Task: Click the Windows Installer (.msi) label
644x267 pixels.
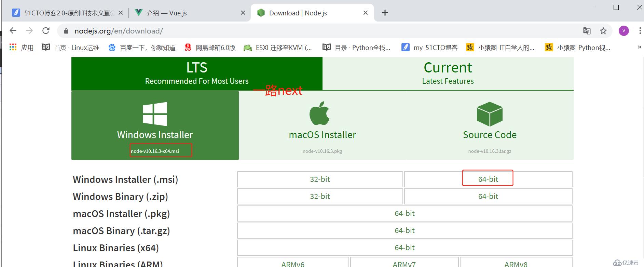Action: click(125, 179)
